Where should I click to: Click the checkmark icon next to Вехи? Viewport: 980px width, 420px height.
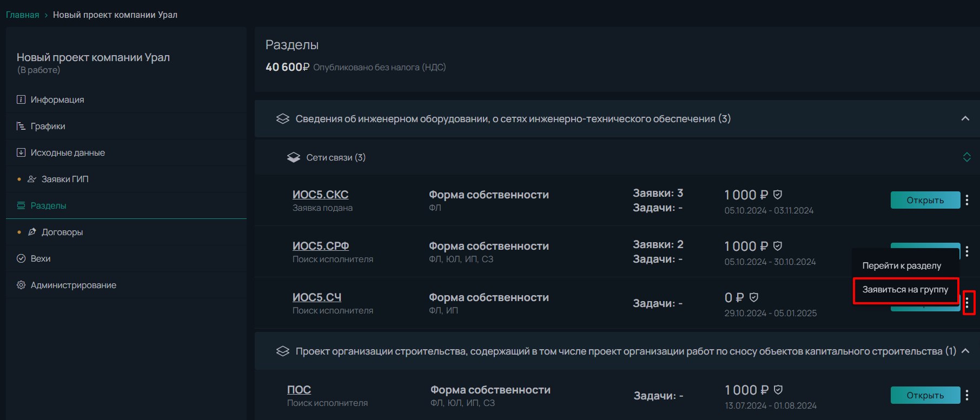(21, 258)
